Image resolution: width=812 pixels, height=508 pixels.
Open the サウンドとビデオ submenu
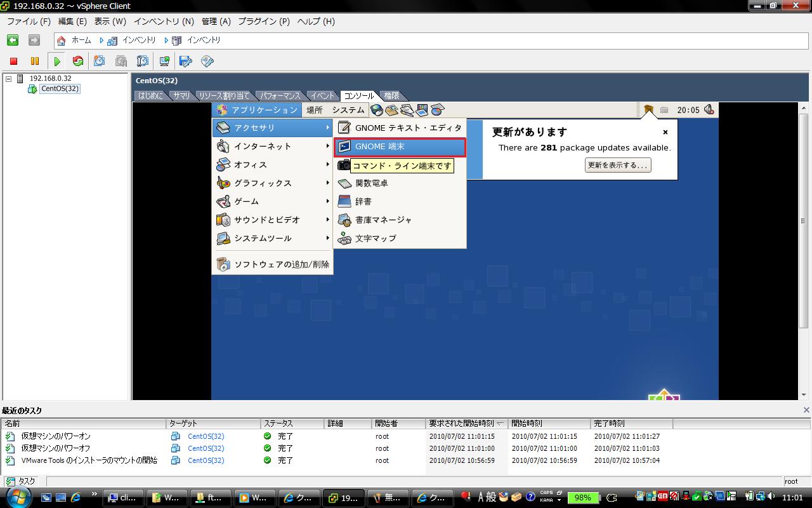(272, 220)
